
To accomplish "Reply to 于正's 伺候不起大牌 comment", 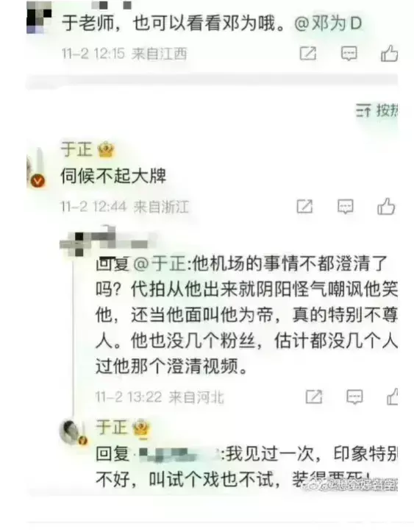I will tap(345, 206).
